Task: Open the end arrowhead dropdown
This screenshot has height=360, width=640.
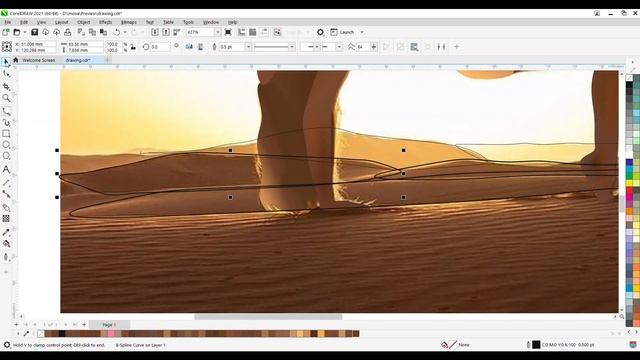Action: tap(339, 47)
